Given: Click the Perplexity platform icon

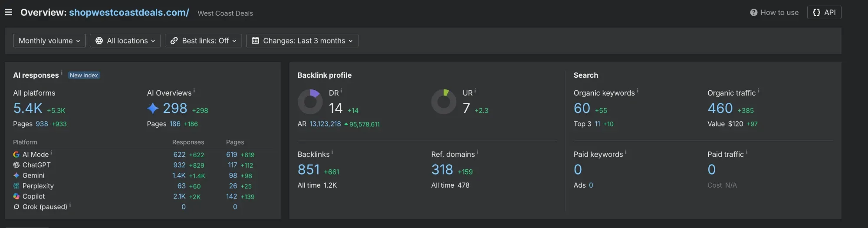Looking at the screenshot, I should coord(16,185).
